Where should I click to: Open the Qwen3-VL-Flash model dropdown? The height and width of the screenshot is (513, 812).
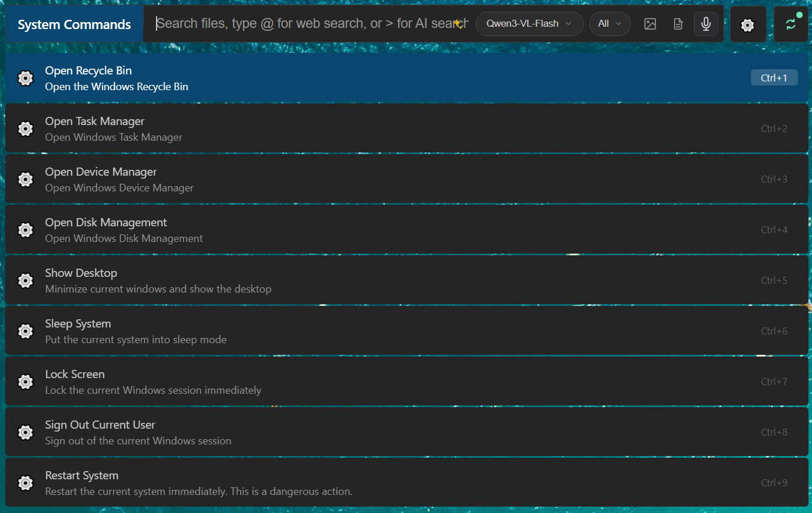[x=529, y=24]
